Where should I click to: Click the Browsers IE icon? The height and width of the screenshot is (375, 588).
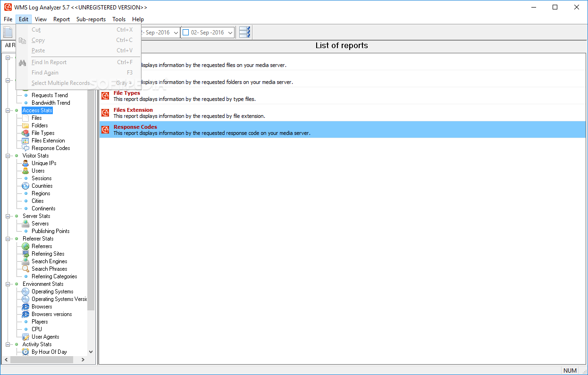[x=25, y=307]
